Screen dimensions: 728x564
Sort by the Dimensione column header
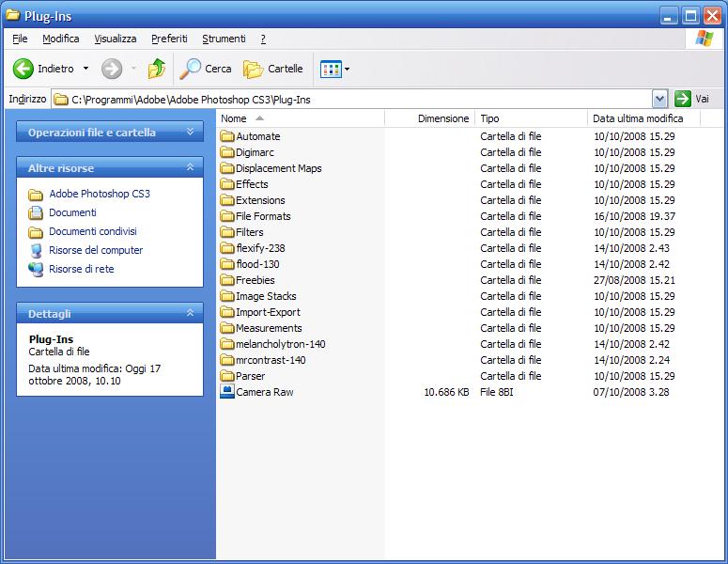430,118
